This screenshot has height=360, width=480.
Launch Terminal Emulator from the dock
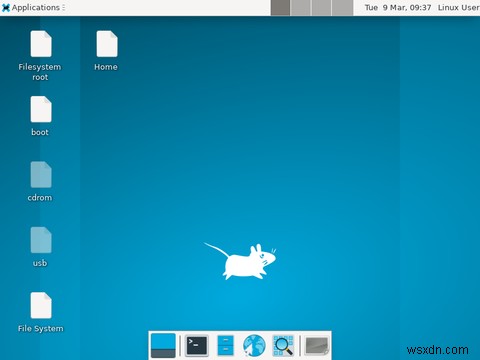(x=197, y=345)
